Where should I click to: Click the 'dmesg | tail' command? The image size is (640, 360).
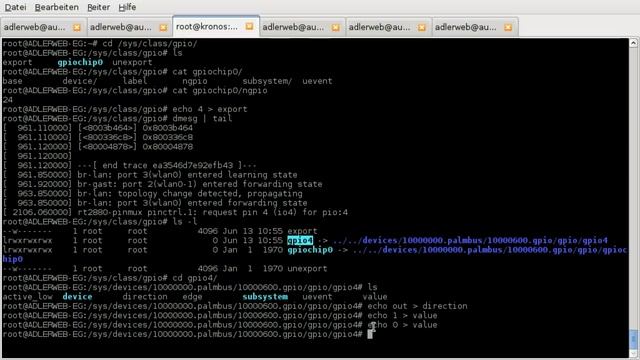tap(202, 119)
